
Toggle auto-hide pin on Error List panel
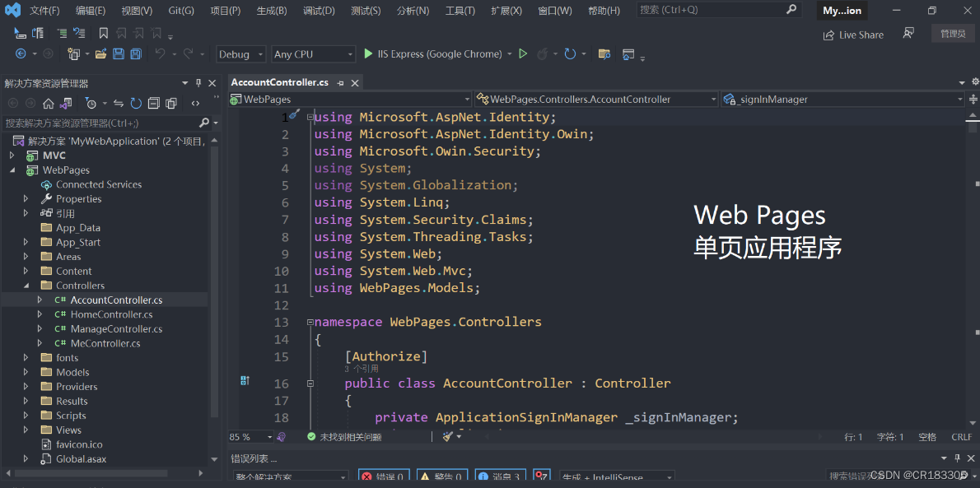[x=957, y=458]
